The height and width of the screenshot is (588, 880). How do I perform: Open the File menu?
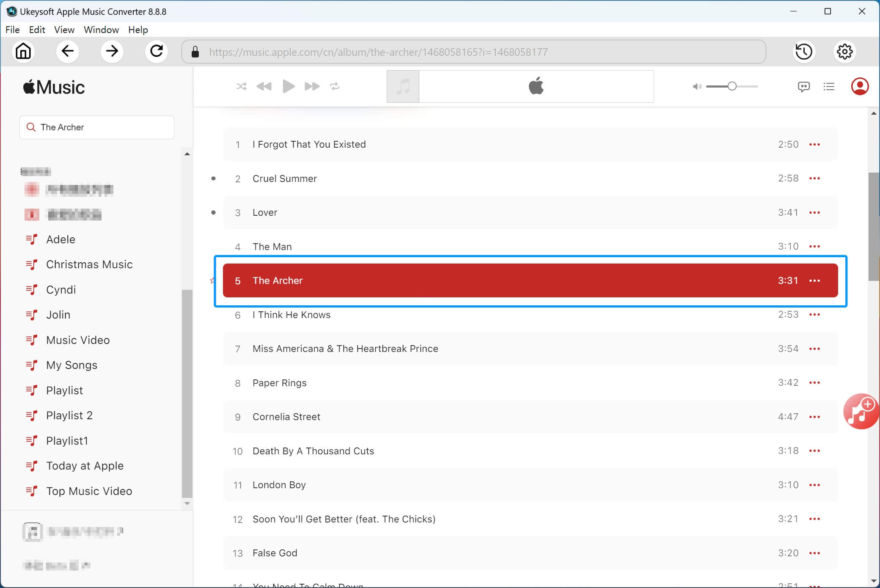tap(12, 30)
